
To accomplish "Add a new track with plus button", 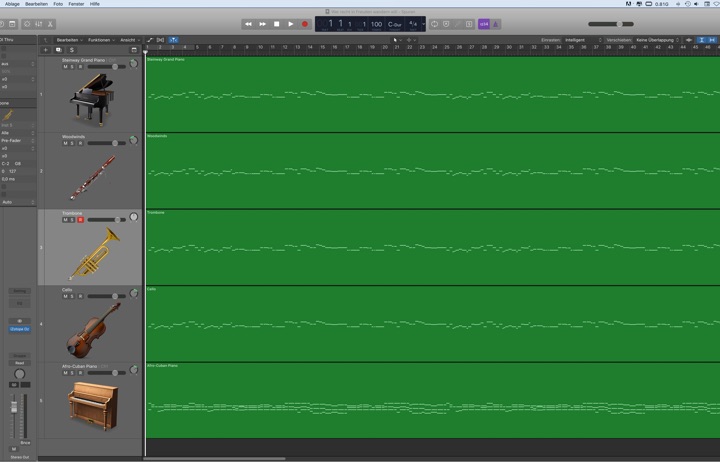I will point(45,50).
